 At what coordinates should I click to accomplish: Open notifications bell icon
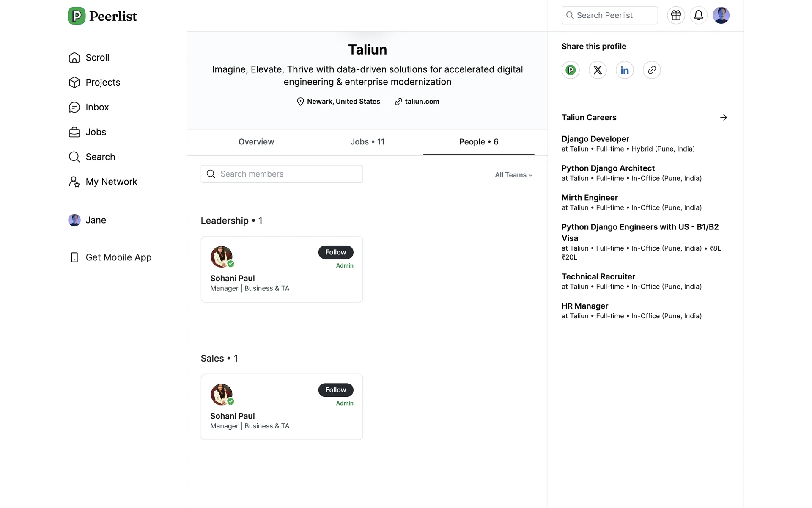click(698, 15)
